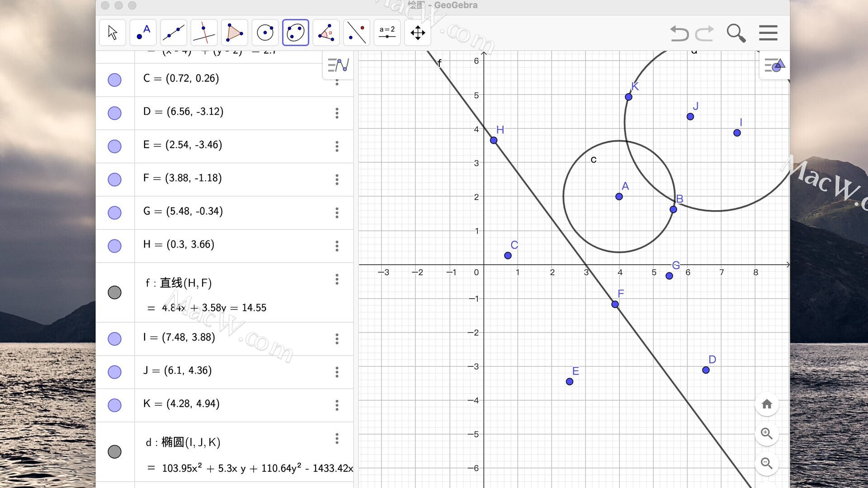Select the Angle tool
This screenshot has width=868, height=488.
(326, 33)
